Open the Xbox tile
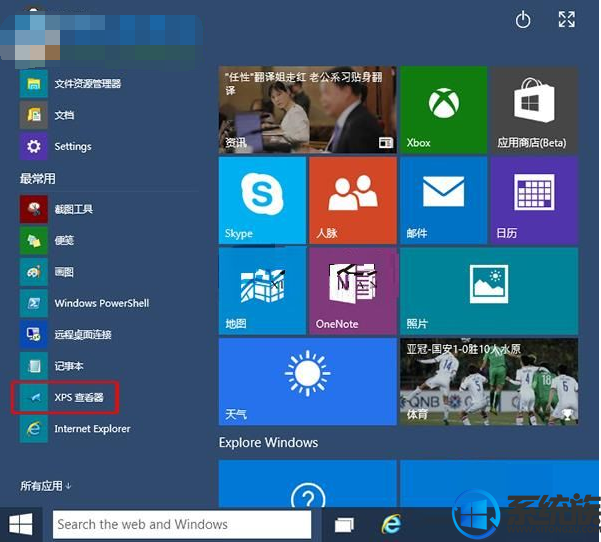Screen dimensions: 601x542 pos(443,110)
